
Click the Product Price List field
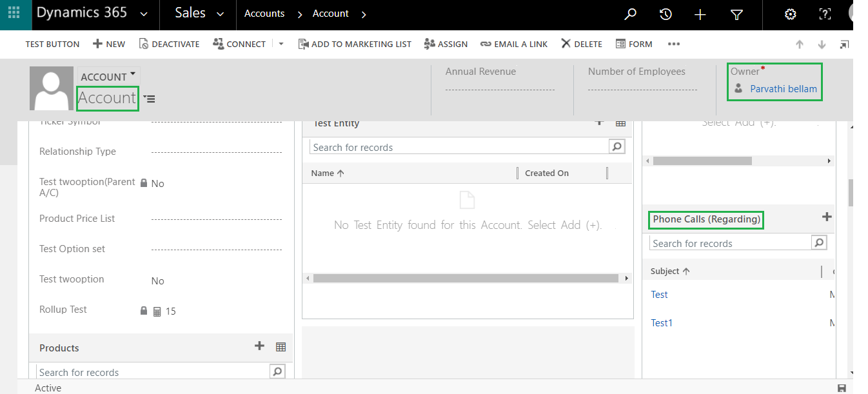click(217, 219)
